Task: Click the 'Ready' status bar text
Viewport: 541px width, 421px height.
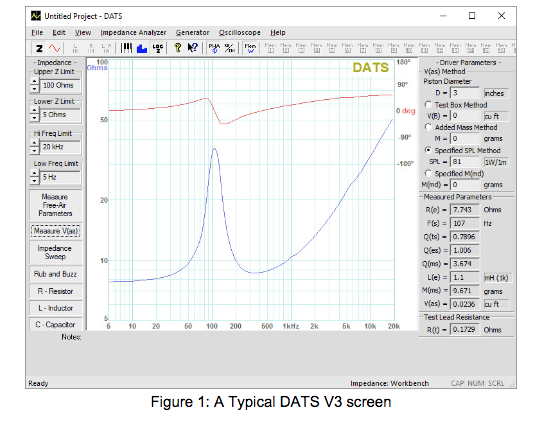Action: click(38, 383)
